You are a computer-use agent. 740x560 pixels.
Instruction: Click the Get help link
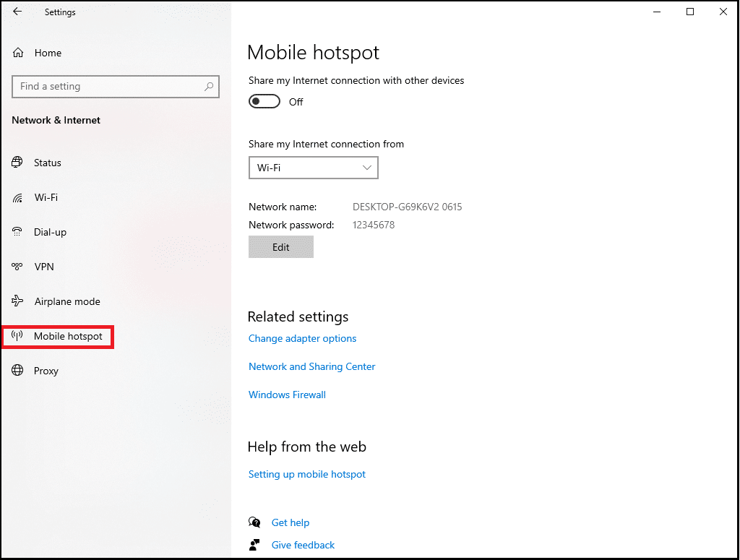(x=291, y=522)
